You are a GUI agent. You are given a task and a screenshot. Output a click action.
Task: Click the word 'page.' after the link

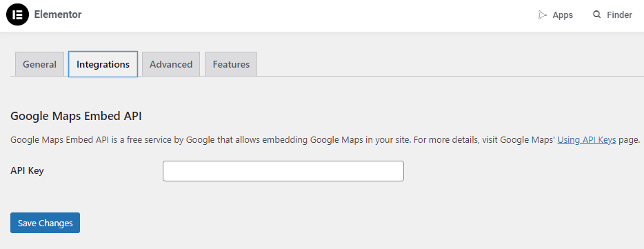pyautogui.click(x=630, y=140)
